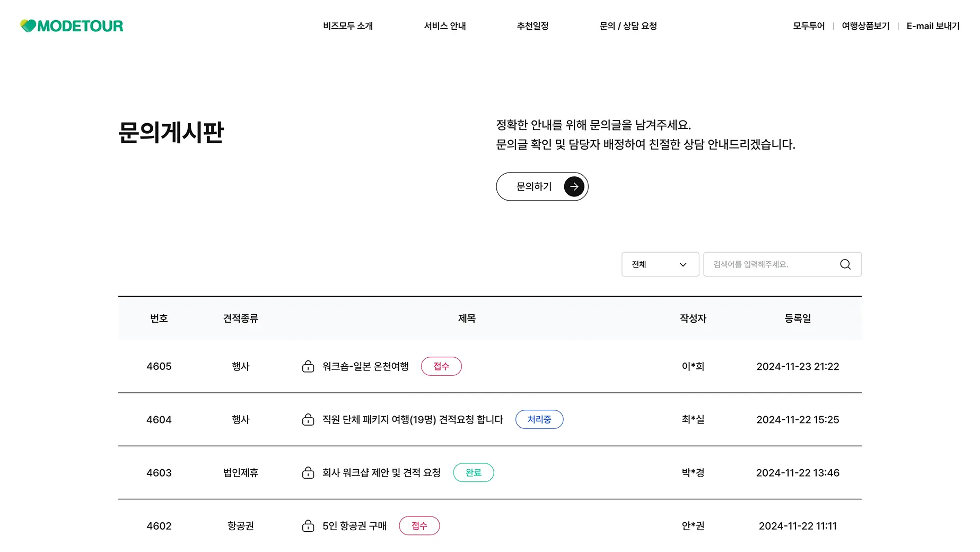The width and height of the screenshot is (980, 552).
Task: Open the 비즈모두 소개 menu
Action: point(348,26)
